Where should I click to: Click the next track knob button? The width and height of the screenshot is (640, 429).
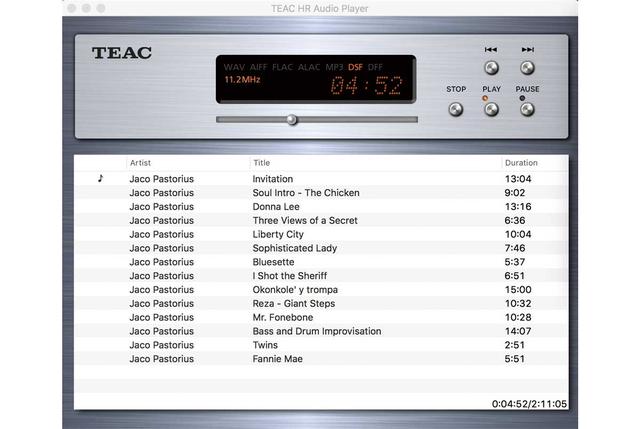(527, 68)
